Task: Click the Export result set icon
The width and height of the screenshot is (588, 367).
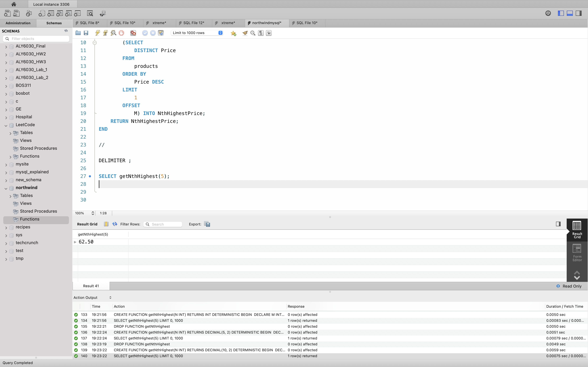Action: 207,224
